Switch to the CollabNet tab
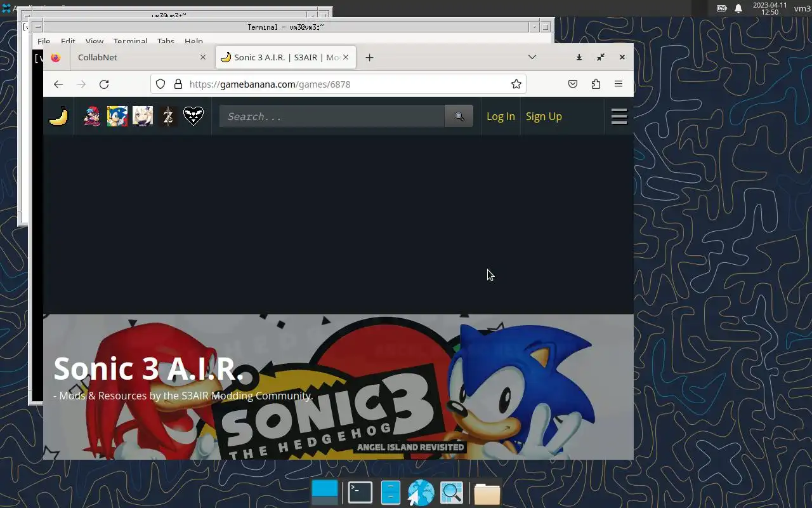This screenshot has height=508, width=812. 141,57
